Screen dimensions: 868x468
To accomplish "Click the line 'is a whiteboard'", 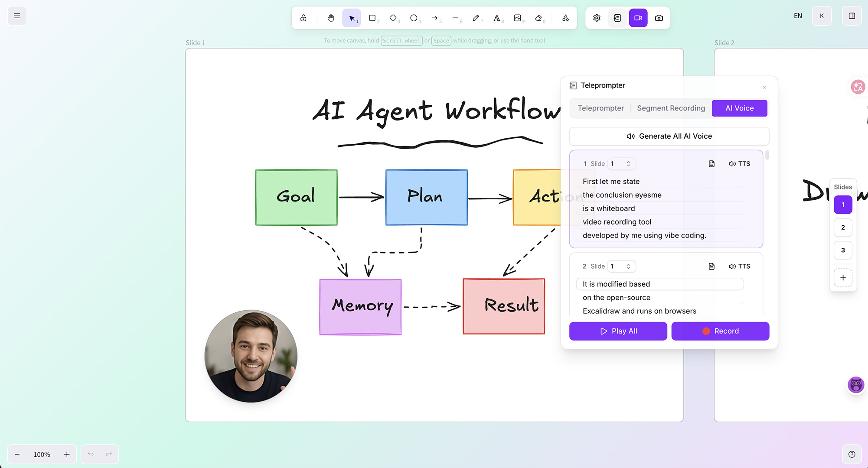I will pyautogui.click(x=660, y=208).
